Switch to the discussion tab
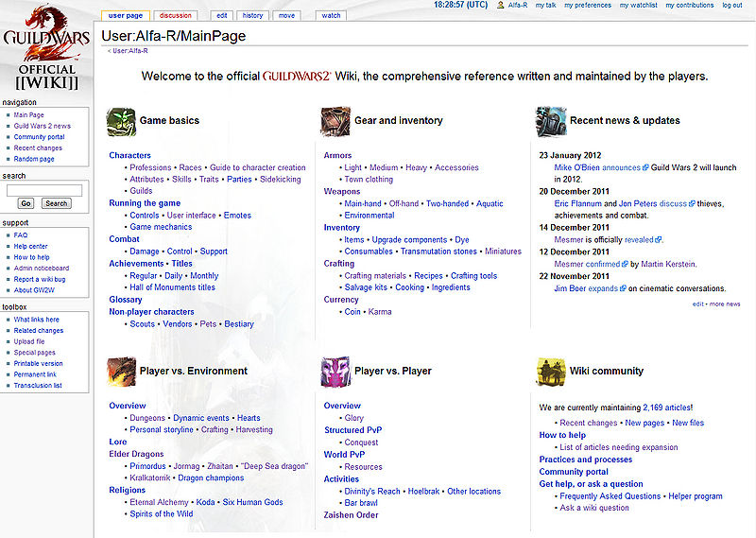 [x=176, y=15]
